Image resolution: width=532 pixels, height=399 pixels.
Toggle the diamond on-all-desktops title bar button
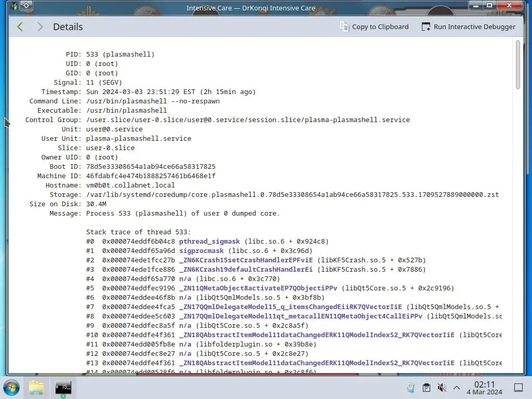coord(26,5)
